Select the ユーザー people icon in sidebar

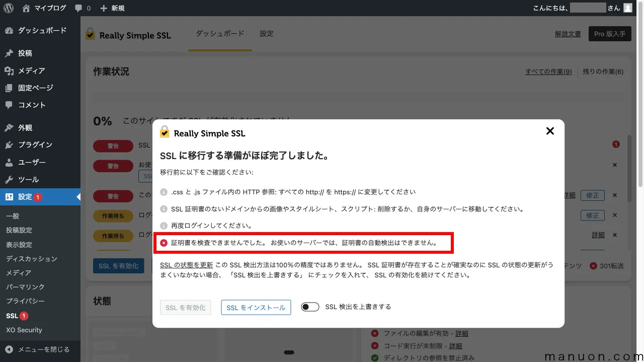point(9,162)
